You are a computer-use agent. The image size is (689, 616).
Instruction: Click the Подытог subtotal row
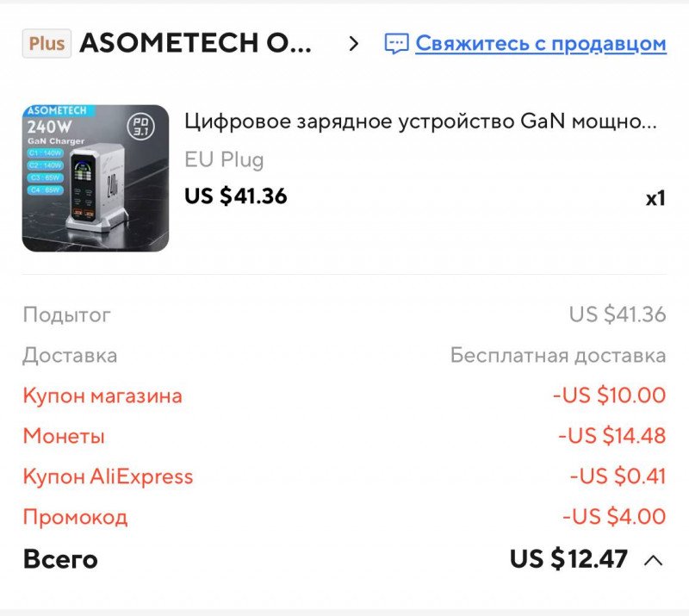click(344, 314)
